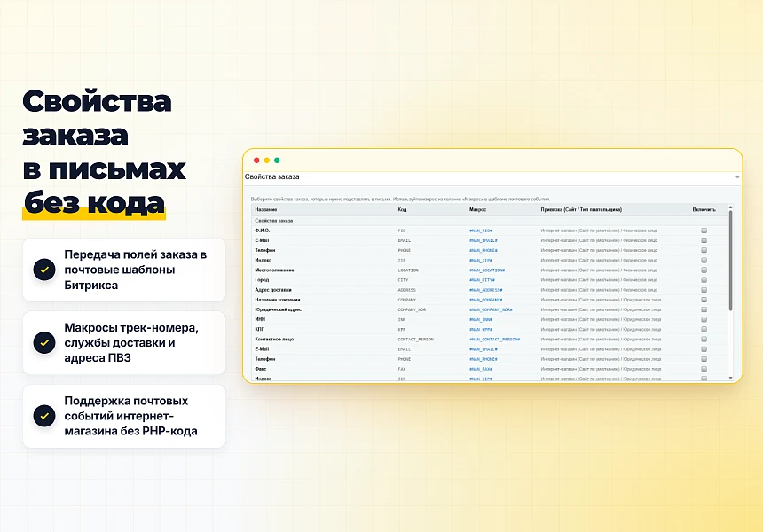Click the Включить column header
The image size is (763, 532).
tap(704, 209)
